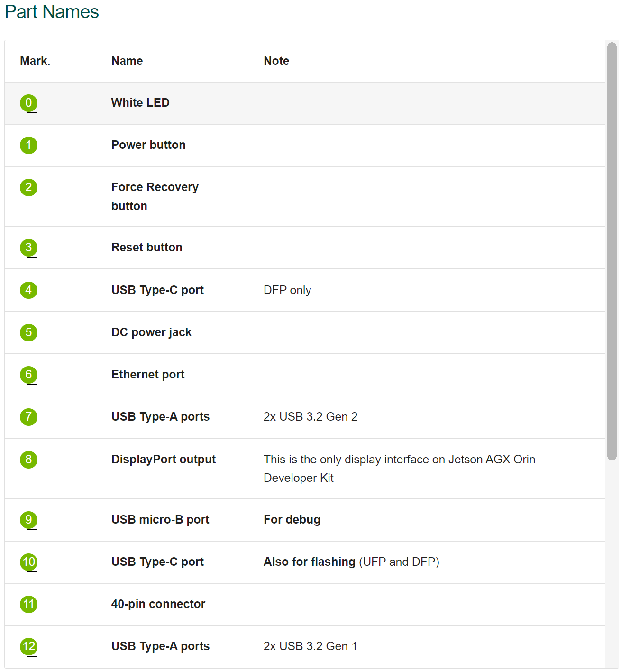Click the green mark 1 badge for Power button
The height and width of the screenshot is (672, 621).
(x=28, y=145)
